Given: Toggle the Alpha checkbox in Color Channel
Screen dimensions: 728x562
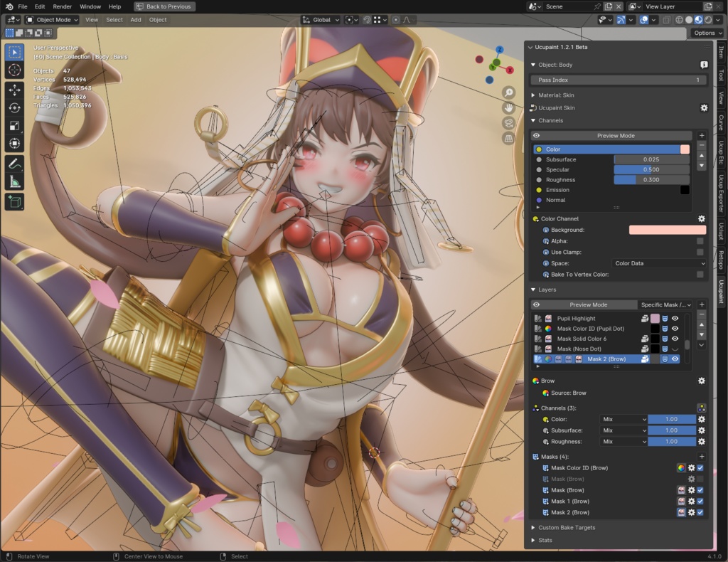Looking at the screenshot, I should click(700, 241).
